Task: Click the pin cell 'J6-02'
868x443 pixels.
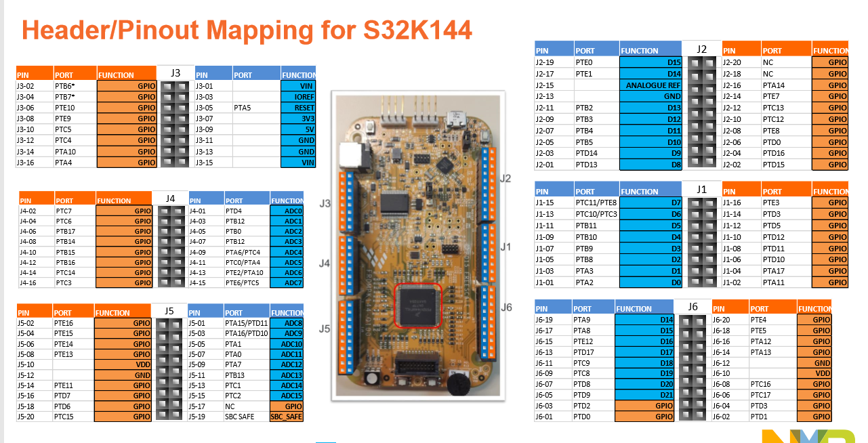Action: click(730, 417)
